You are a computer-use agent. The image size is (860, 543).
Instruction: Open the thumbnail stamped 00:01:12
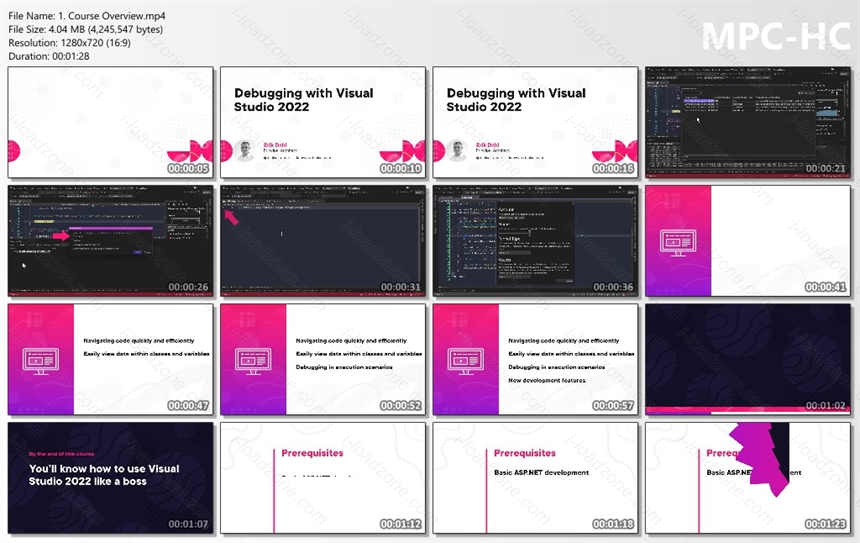click(x=323, y=478)
